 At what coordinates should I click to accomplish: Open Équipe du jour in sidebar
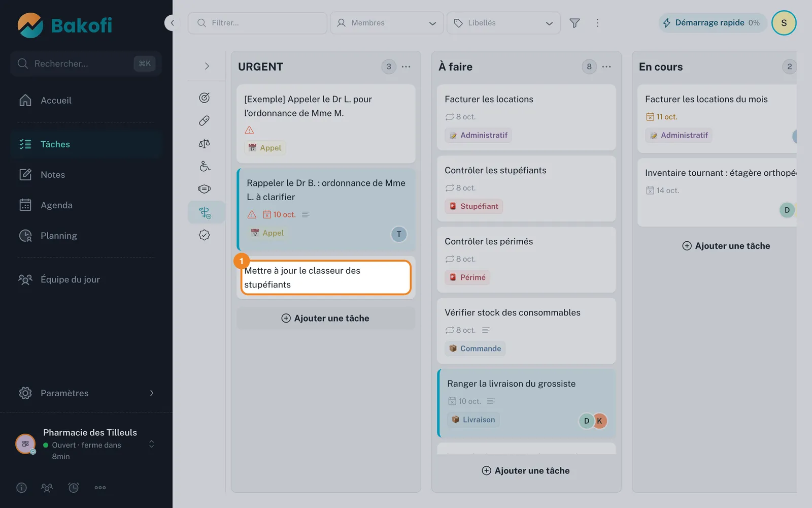[86, 279]
